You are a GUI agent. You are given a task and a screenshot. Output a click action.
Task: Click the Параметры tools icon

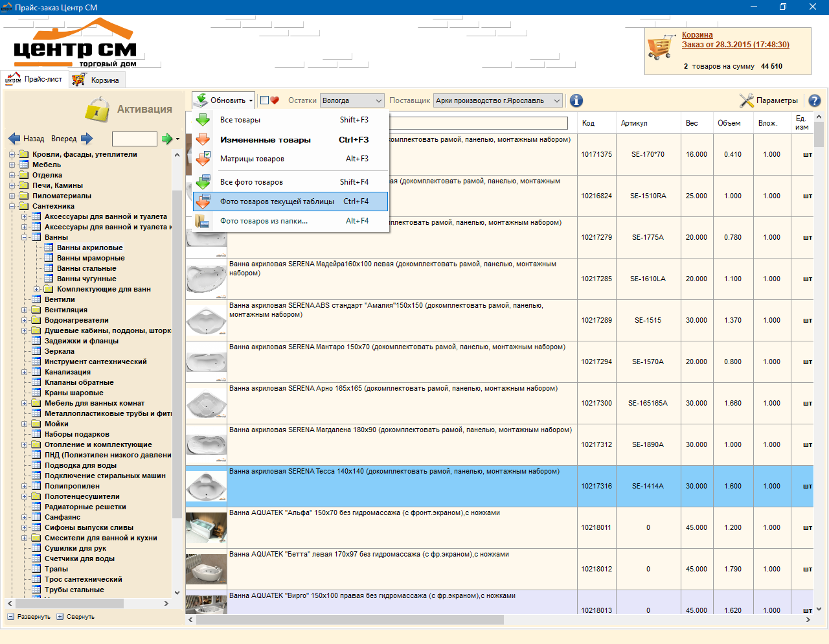click(747, 100)
